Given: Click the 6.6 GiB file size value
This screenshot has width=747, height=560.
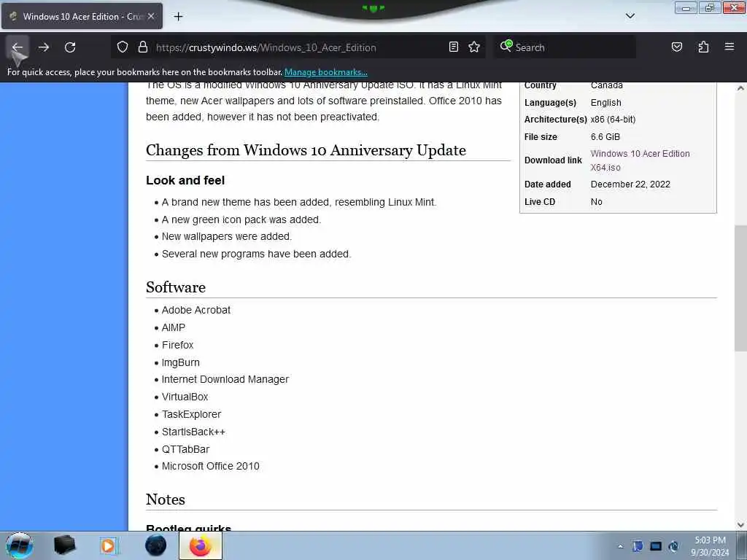Looking at the screenshot, I should click(605, 137).
